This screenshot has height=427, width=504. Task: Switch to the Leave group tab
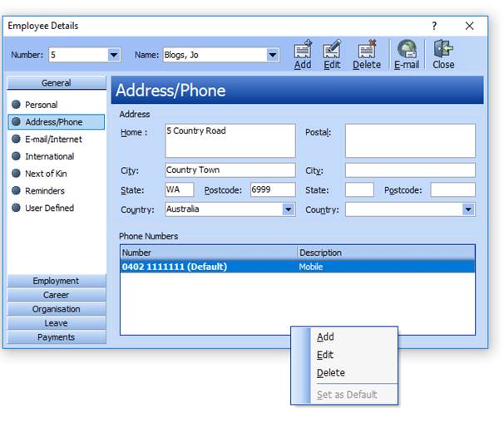(57, 323)
